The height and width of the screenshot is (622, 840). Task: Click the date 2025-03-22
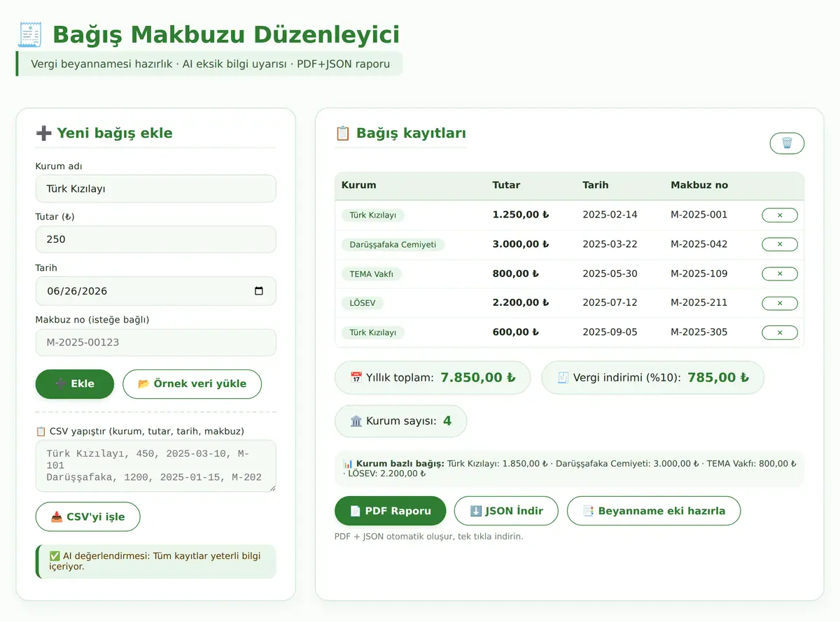tap(610, 244)
